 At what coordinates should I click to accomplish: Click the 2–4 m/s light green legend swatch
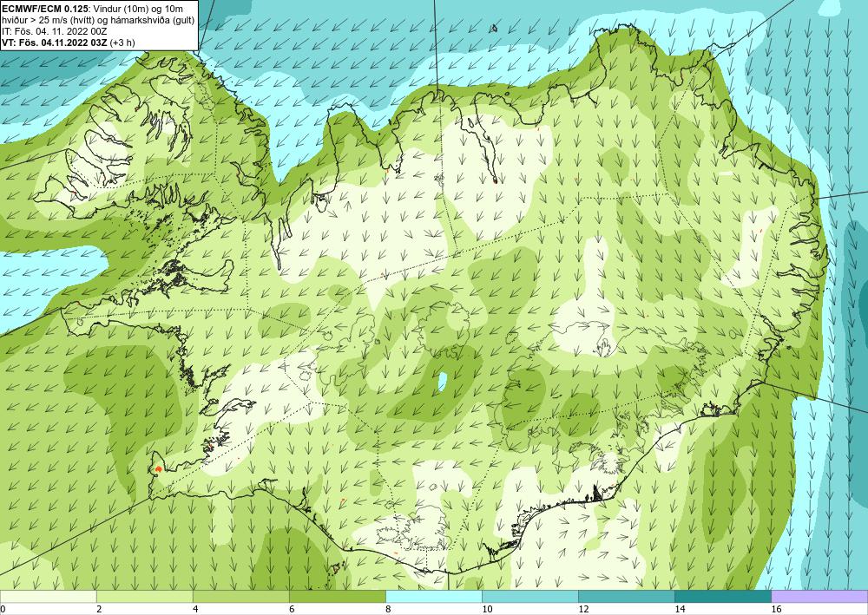coord(144,596)
